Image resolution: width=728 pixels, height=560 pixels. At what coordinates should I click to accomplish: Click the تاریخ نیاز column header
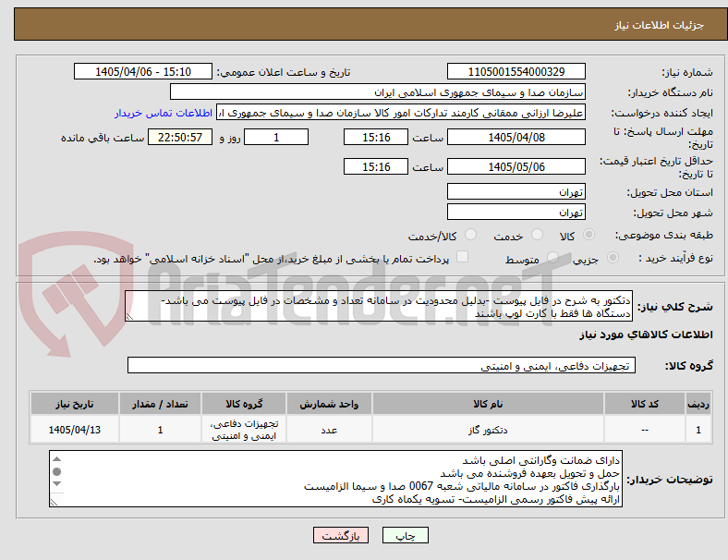coord(75,404)
